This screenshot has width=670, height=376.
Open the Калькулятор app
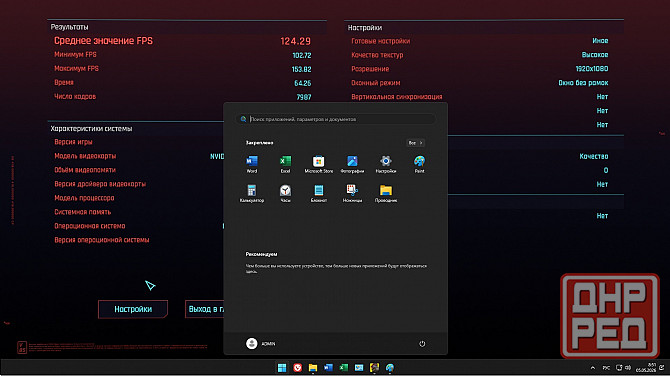coord(252,193)
